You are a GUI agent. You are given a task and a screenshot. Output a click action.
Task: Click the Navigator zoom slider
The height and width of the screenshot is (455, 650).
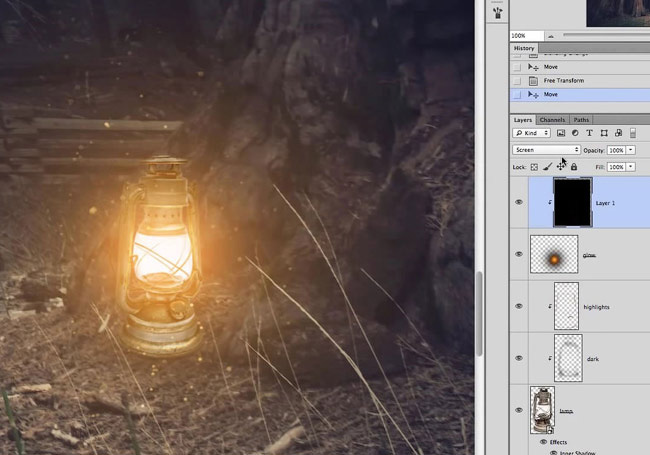point(606,36)
